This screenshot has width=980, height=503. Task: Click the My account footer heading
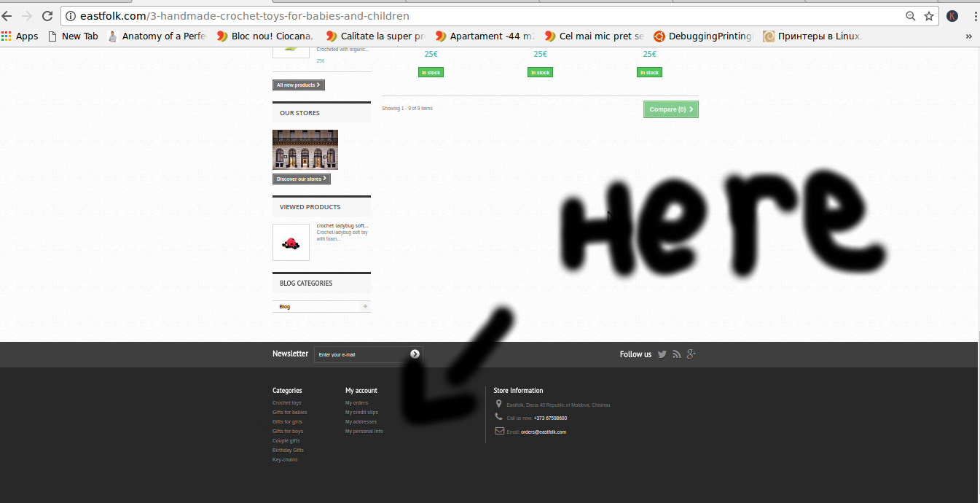click(361, 391)
